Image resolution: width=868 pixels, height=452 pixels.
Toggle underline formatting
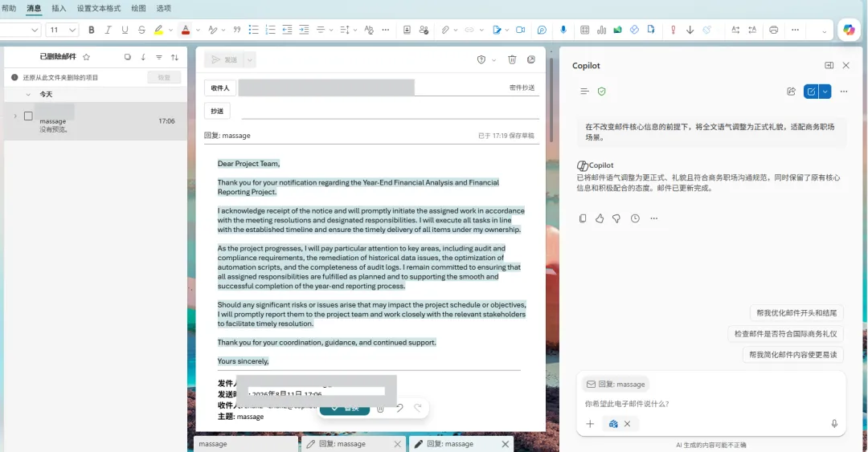coord(125,30)
